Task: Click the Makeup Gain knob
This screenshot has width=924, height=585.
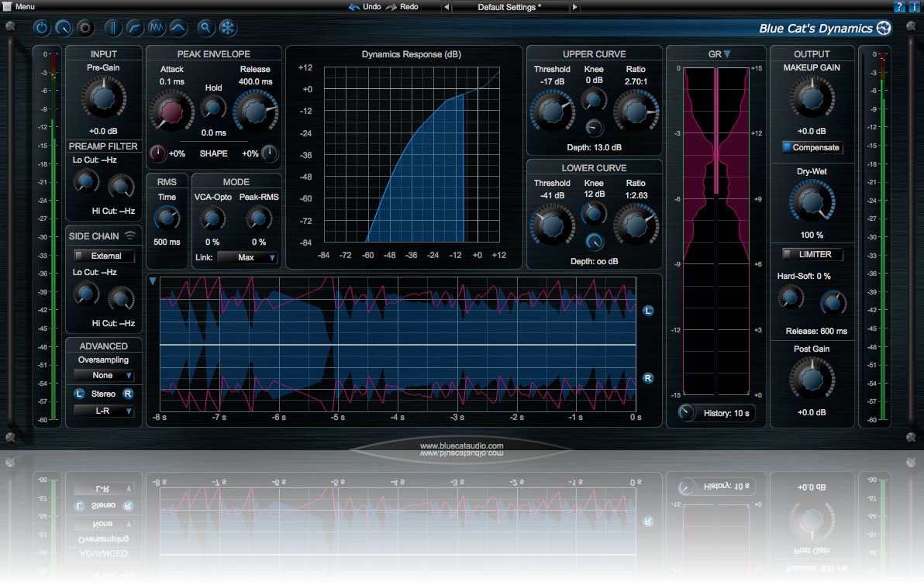Action: (812, 98)
